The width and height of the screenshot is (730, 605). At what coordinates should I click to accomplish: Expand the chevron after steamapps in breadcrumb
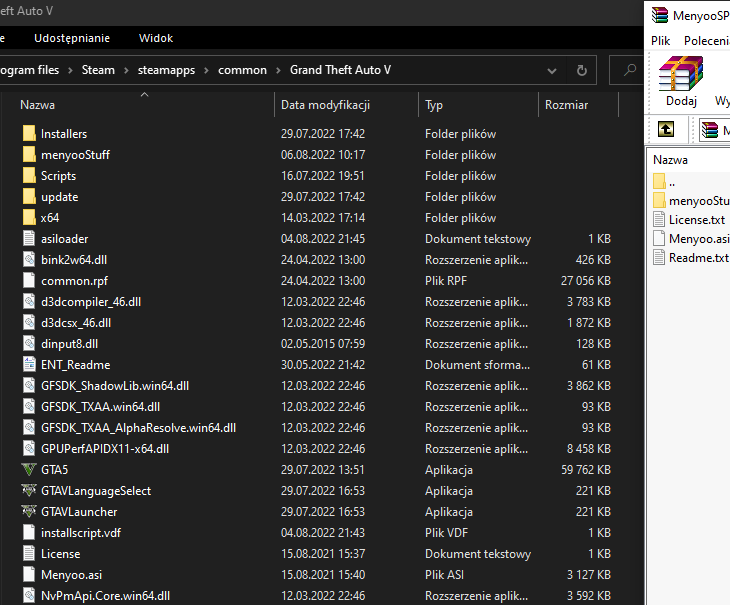207,70
